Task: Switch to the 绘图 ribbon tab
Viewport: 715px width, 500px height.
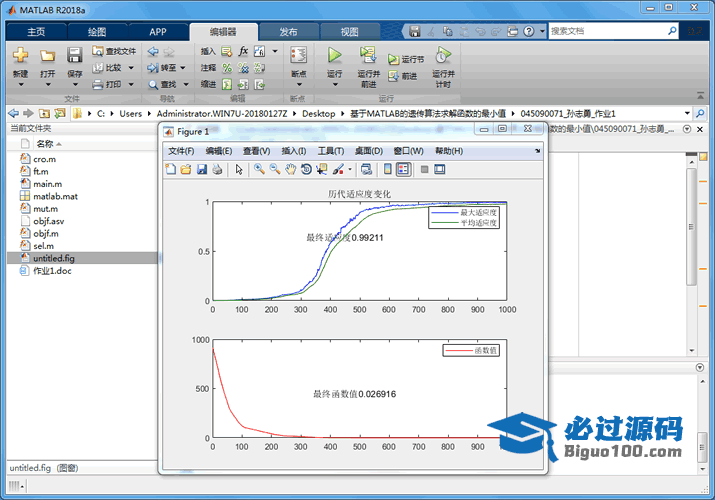Action: tap(98, 31)
